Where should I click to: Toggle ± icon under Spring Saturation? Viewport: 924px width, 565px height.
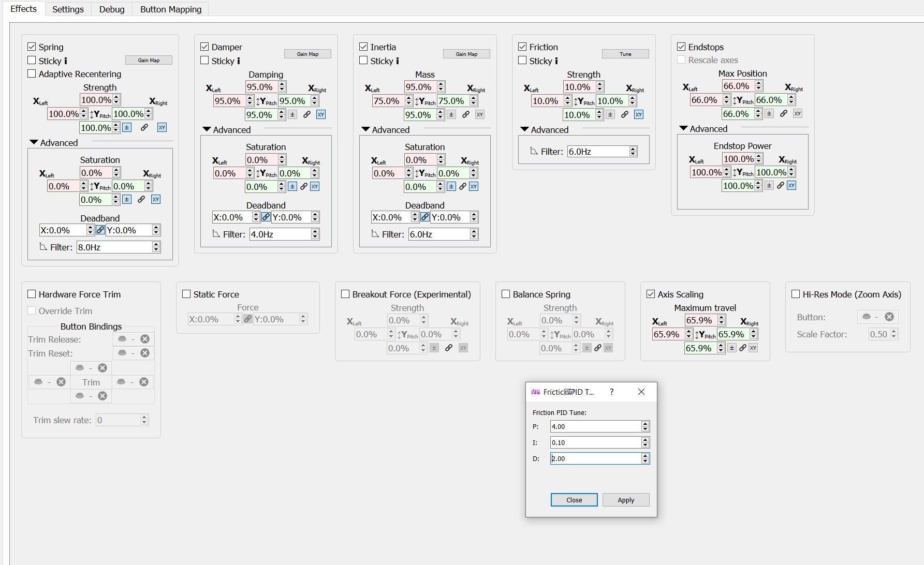tap(127, 199)
